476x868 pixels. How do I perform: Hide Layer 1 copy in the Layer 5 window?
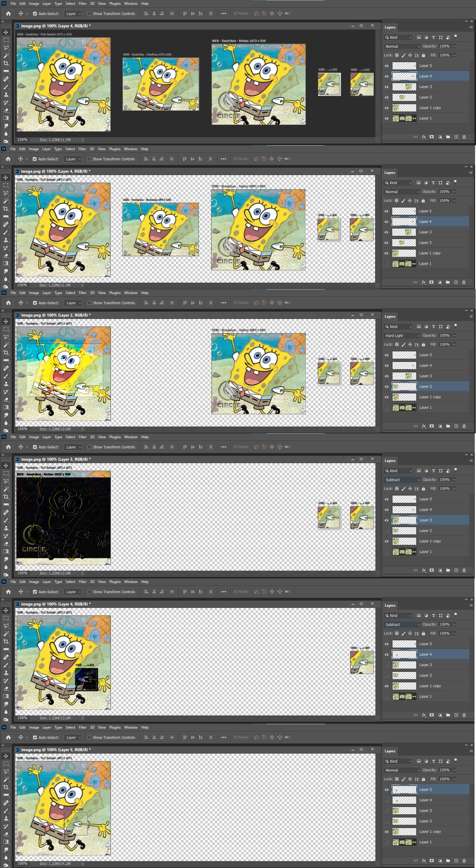click(387, 832)
